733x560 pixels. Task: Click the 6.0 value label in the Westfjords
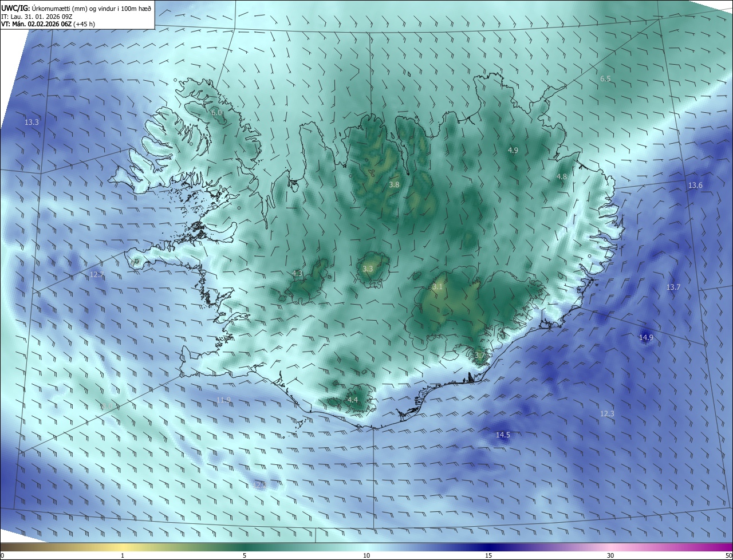216,113
